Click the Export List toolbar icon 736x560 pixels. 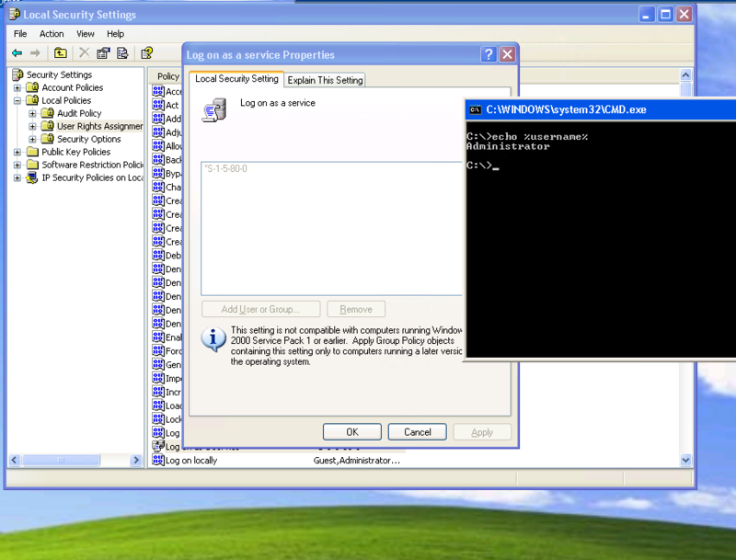tap(121, 52)
